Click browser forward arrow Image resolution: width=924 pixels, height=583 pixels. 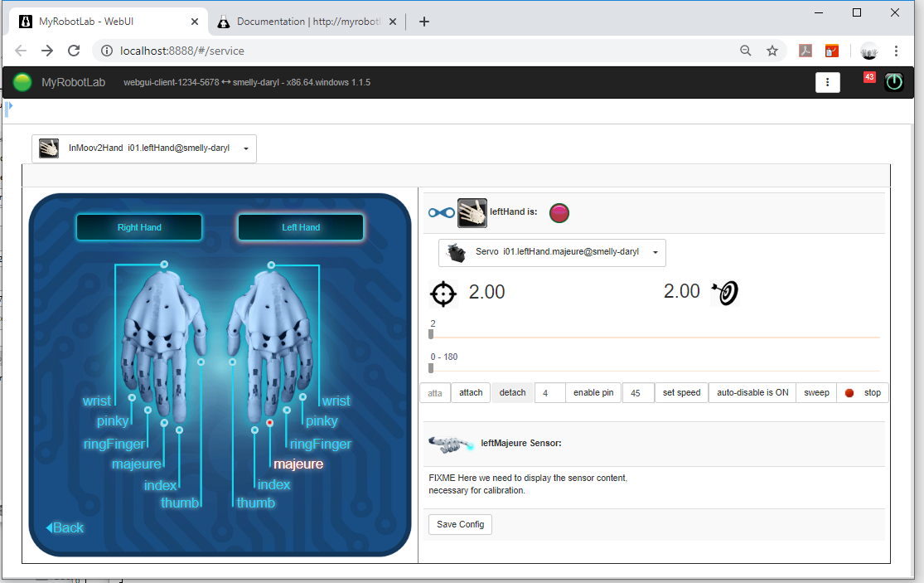[x=47, y=51]
